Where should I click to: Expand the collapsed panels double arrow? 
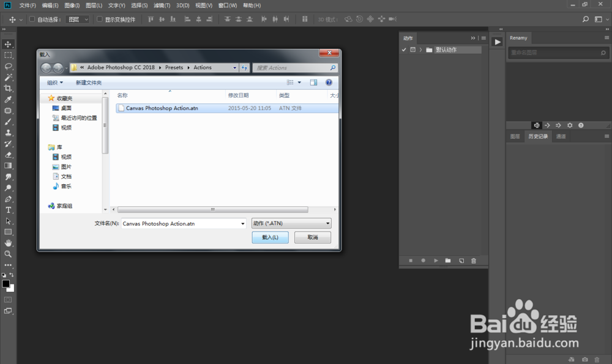472,38
